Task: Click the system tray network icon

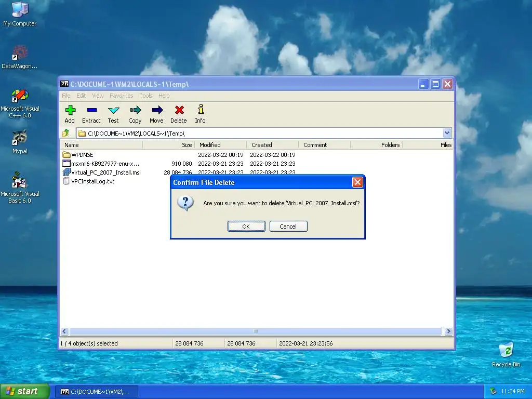Action: (493, 391)
